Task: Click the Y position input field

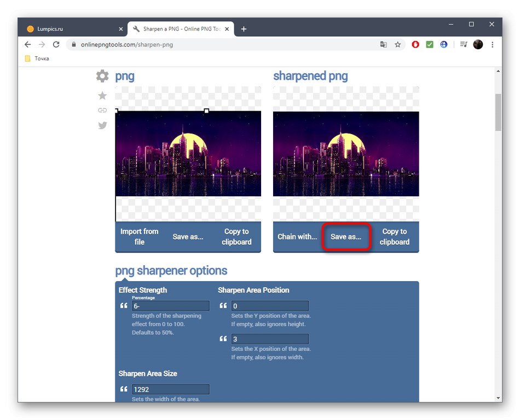Action: (x=270, y=306)
